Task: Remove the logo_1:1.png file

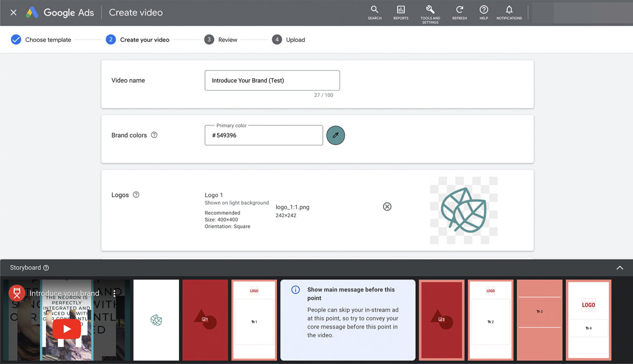Action: pos(387,207)
